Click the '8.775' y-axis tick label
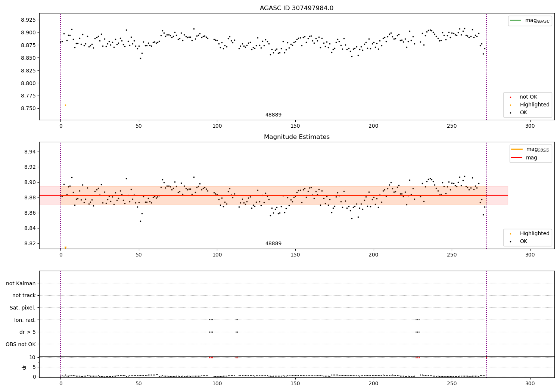The height and width of the screenshot is (392, 560). [28, 96]
